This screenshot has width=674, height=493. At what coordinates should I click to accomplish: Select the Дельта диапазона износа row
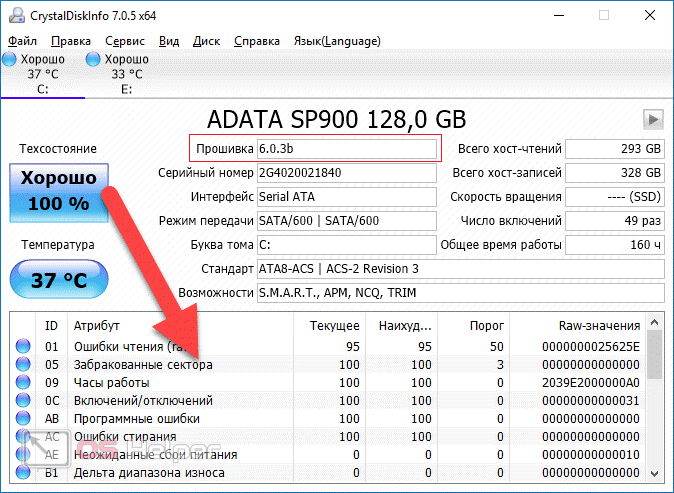(329, 473)
